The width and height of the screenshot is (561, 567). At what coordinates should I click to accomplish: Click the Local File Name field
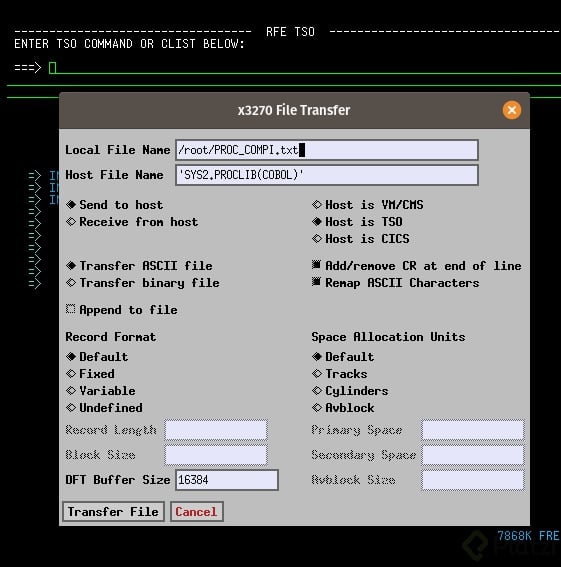[327, 150]
